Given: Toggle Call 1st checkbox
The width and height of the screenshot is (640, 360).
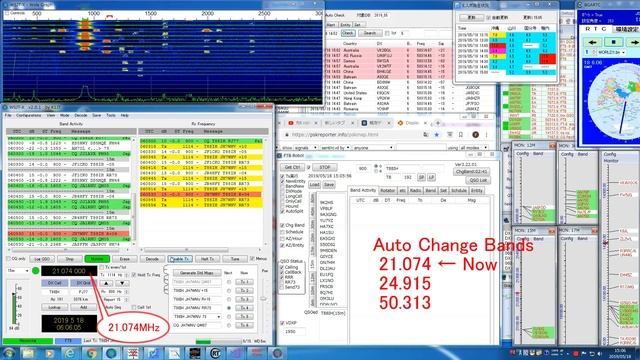Looking at the screenshot, I should pyautogui.click(x=134, y=307).
